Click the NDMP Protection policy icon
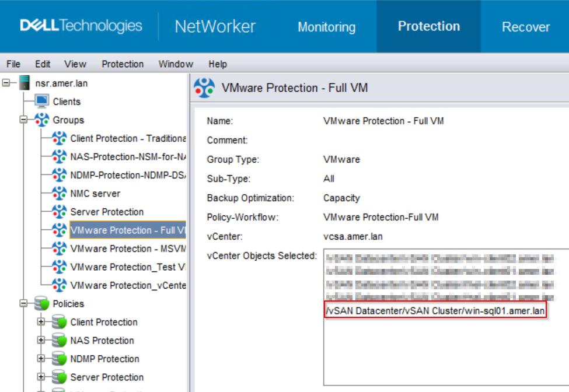Image resolution: width=569 pixels, height=392 pixels. (60, 359)
